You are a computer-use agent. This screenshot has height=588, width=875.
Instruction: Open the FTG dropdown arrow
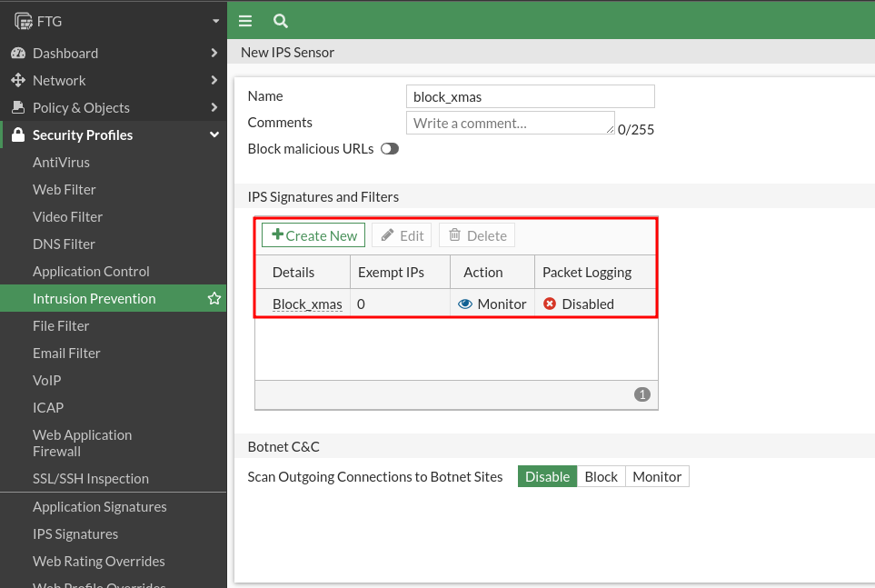(216, 21)
